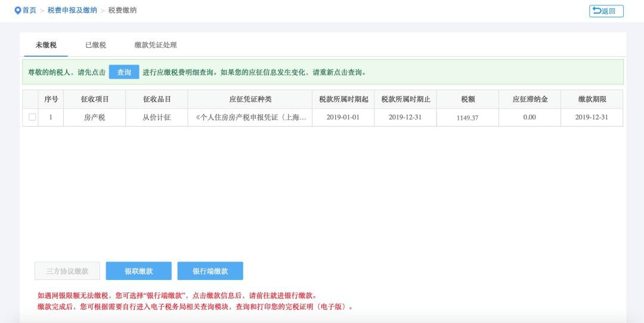Click the 缴款期限 column header
Image resolution: width=644 pixels, height=323 pixels.
click(x=592, y=99)
